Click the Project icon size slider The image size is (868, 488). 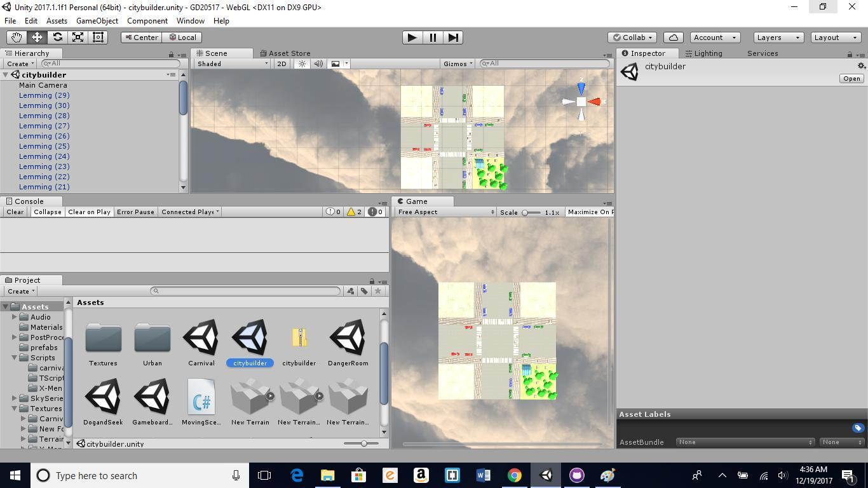click(361, 444)
